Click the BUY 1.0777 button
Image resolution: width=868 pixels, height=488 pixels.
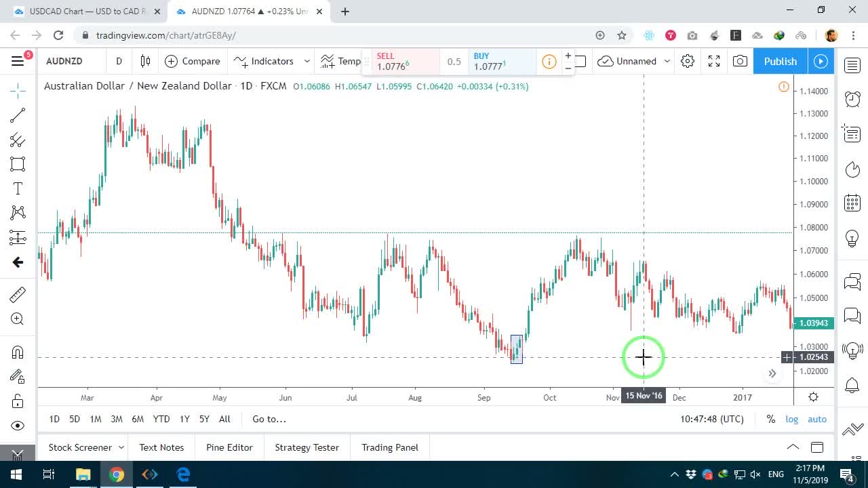click(503, 62)
